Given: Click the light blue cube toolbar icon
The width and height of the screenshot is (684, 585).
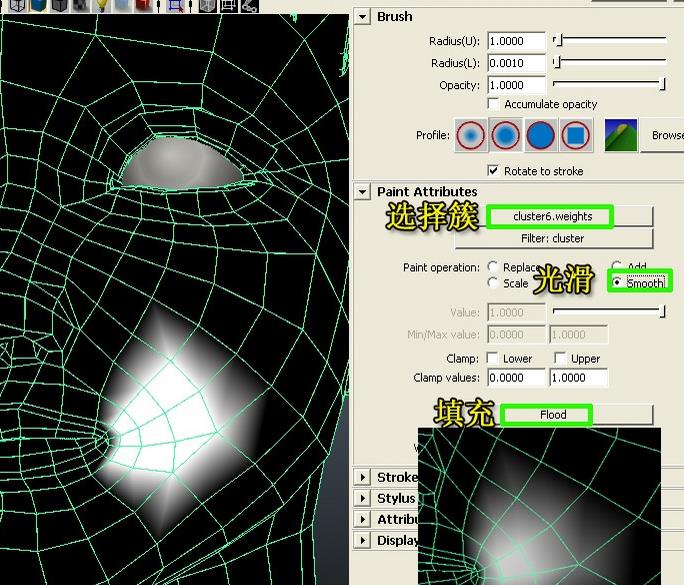Looking at the screenshot, I should (122, 5).
